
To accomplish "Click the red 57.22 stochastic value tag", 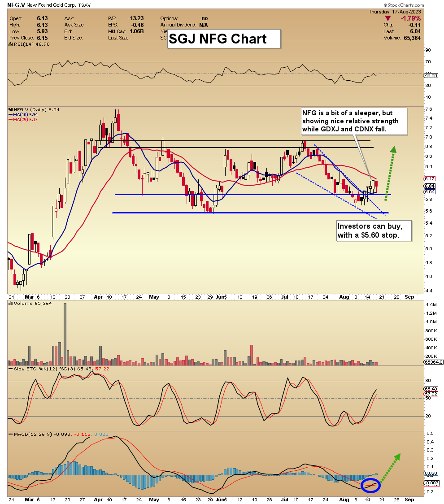I will pyautogui.click(x=431, y=394).
